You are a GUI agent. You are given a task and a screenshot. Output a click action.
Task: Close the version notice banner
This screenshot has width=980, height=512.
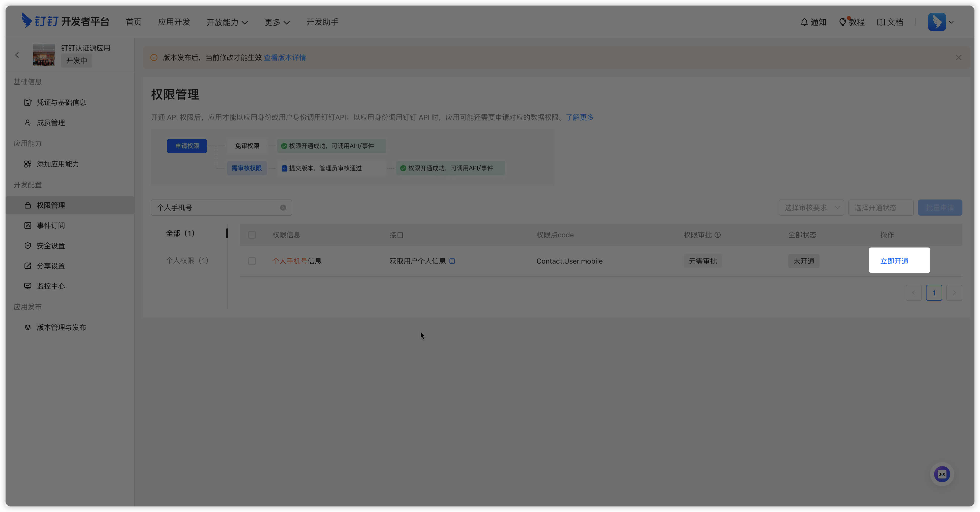click(x=959, y=58)
